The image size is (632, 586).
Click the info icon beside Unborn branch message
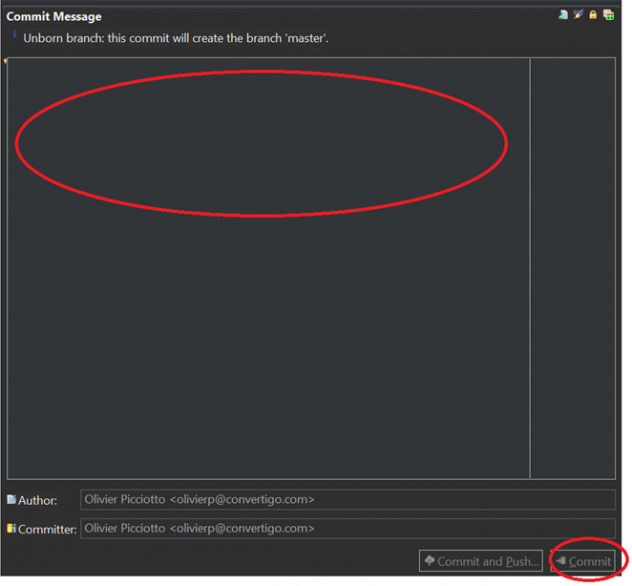tap(14, 36)
